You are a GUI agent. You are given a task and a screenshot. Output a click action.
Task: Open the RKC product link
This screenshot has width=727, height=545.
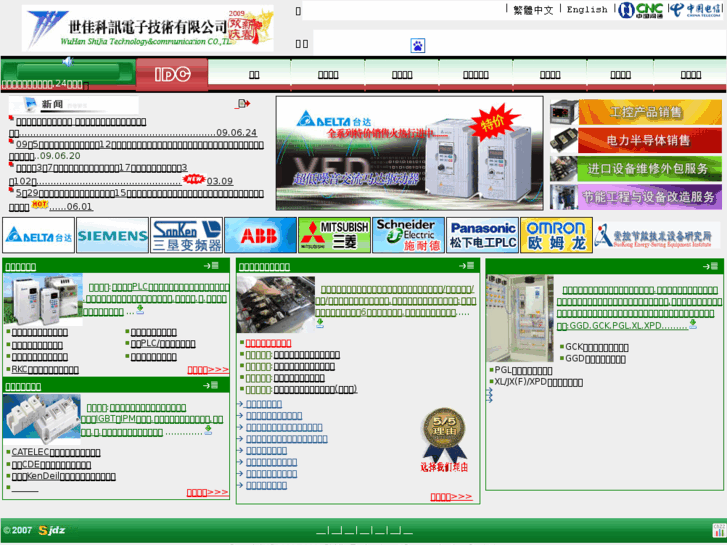[45, 370]
